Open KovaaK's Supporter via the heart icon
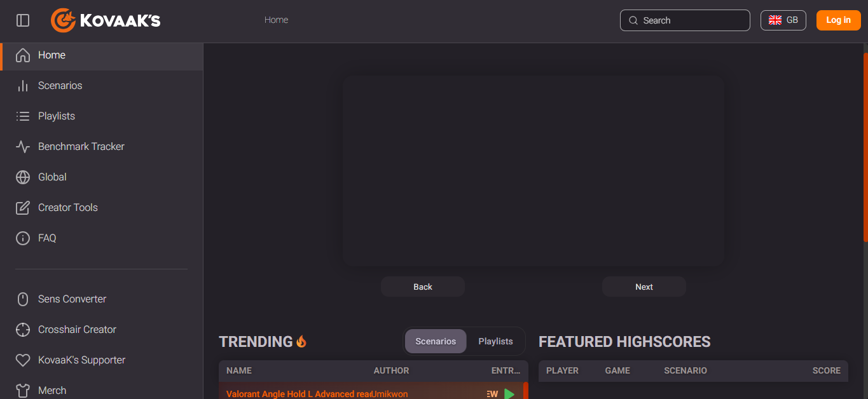Viewport: 868px width, 399px height. [23, 360]
